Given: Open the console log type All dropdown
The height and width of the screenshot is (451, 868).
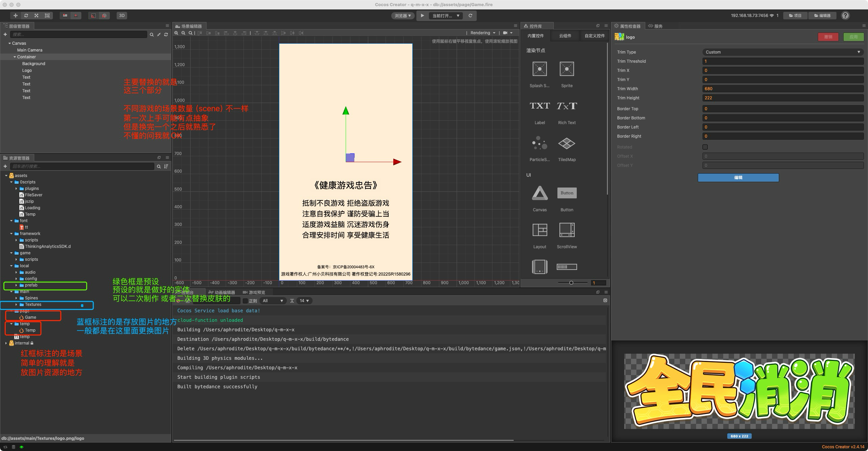Looking at the screenshot, I should [273, 301].
